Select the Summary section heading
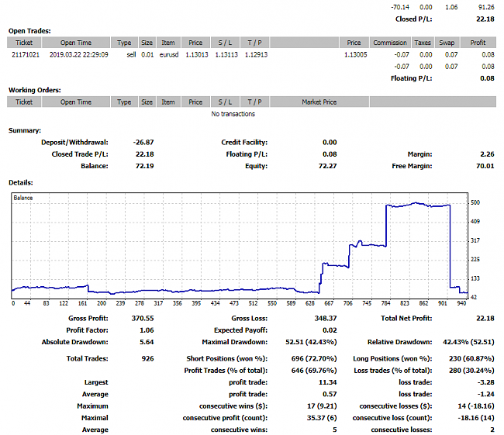The width and height of the screenshot is (504, 435). click(25, 130)
